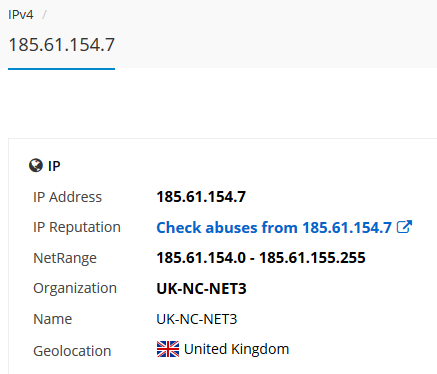Click the Organization value UK-NC-NET3

(201, 289)
